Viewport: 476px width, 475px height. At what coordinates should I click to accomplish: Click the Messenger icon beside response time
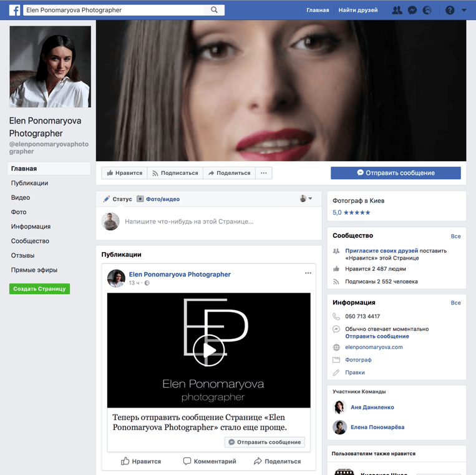click(336, 329)
